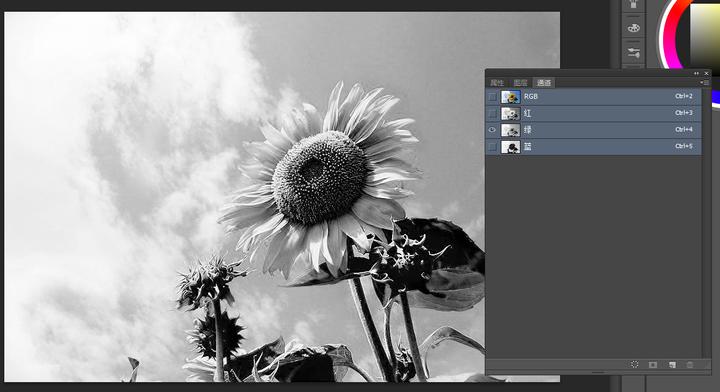Click the Ctrl+3 shortcut label

(x=684, y=113)
